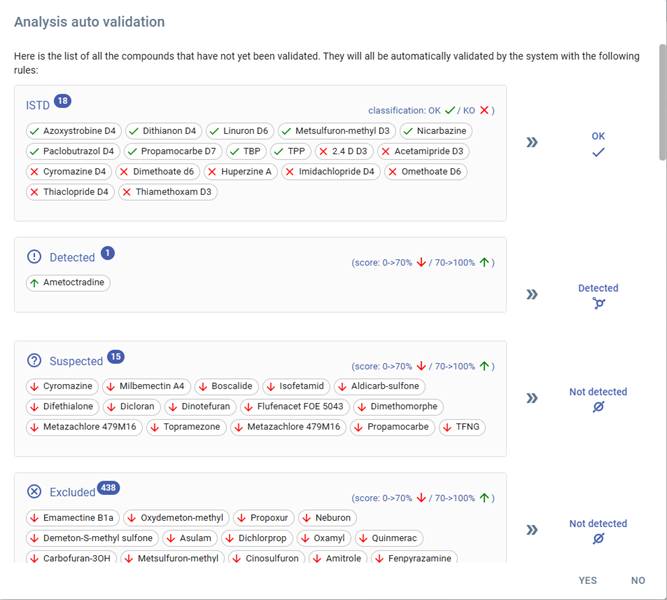The image size is (667, 600).
Task: Click the OK checkmark icon for ISTD
Action: click(x=598, y=153)
